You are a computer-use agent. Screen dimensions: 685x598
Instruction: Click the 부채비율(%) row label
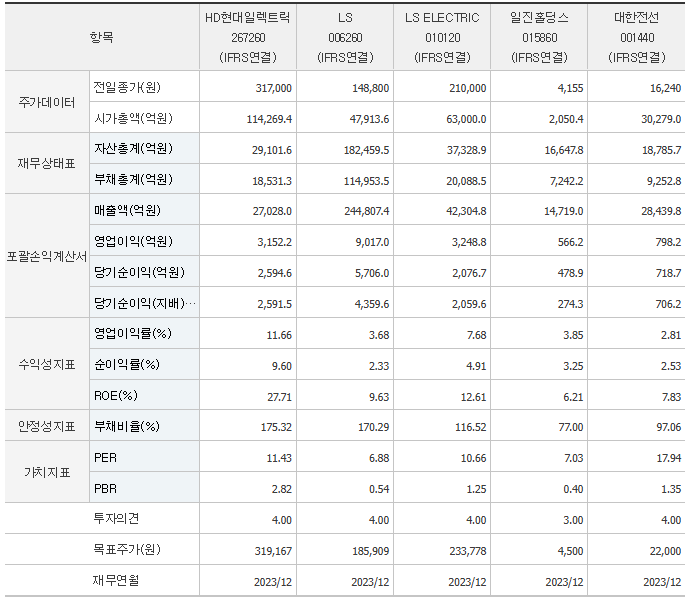[x=127, y=426]
